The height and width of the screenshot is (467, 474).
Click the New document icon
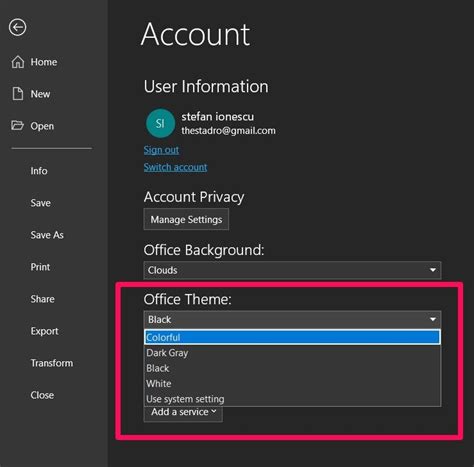coord(18,94)
